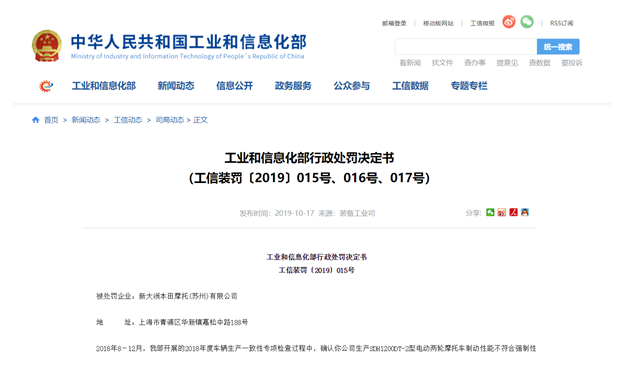This screenshot has height=367, width=617.
Task: Go to 司局动态 in the breadcrumb
Action: click(170, 120)
